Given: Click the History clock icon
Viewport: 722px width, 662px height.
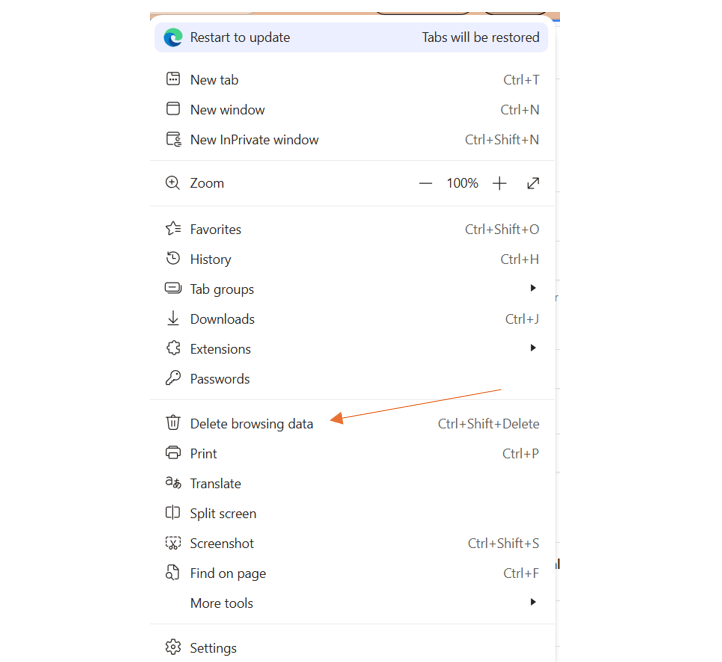Looking at the screenshot, I should pyautogui.click(x=173, y=259).
